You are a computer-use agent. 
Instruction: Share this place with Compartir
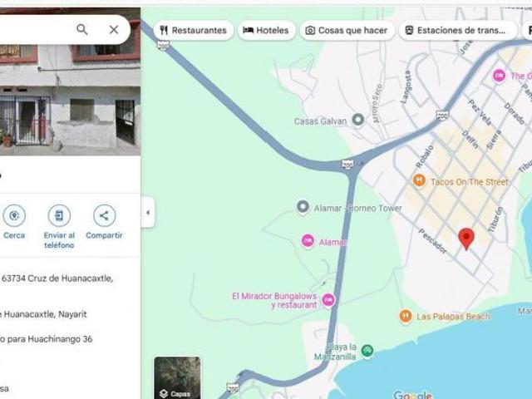(104, 222)
